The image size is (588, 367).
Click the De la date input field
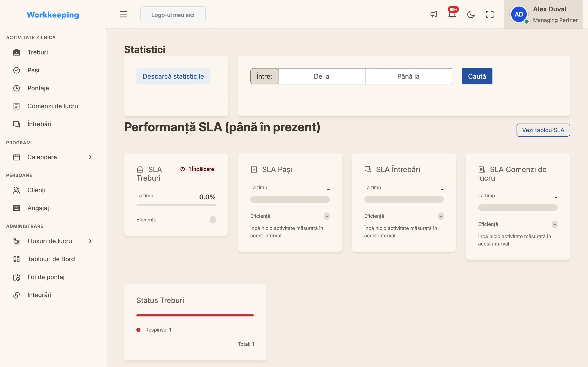[x=321, y=76]
